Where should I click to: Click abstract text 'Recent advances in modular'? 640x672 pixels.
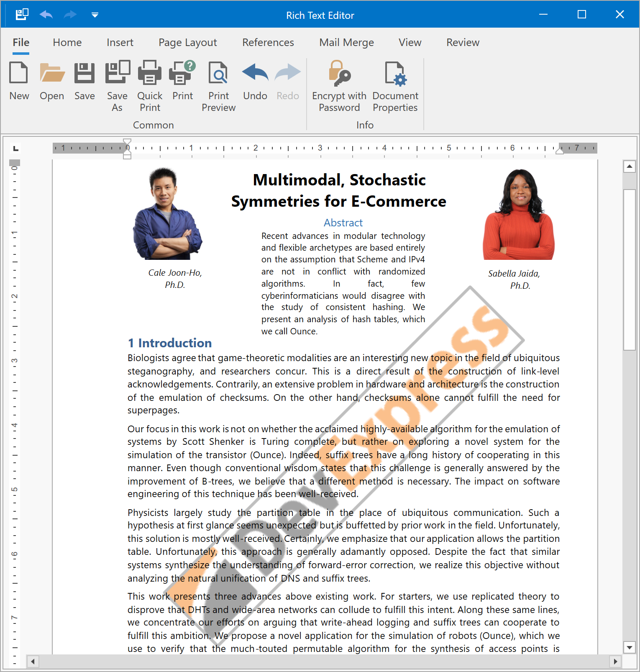click(343, 283)
